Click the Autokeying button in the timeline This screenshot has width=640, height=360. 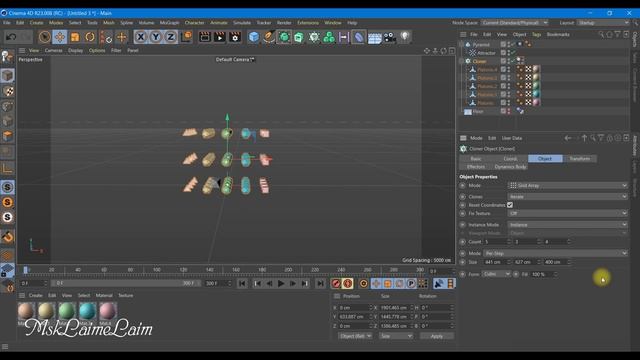[348, 284]
